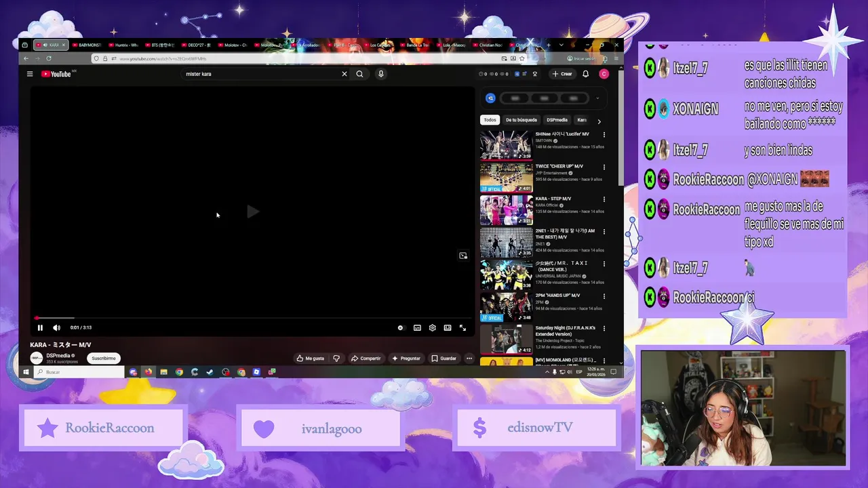The width and height of the screenshot is (868, 488).
Task: Expand the extension panel dropdown above the chips
Action: (x=597, y=98)
